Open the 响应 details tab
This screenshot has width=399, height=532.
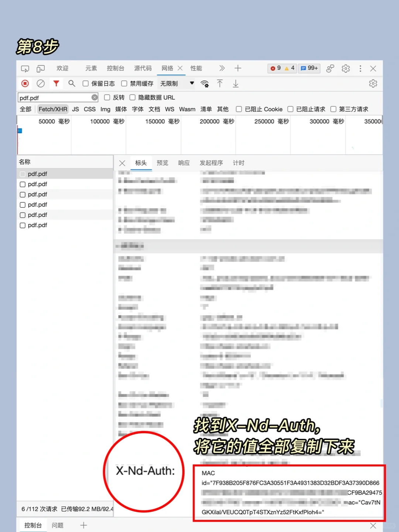(184, 163)
